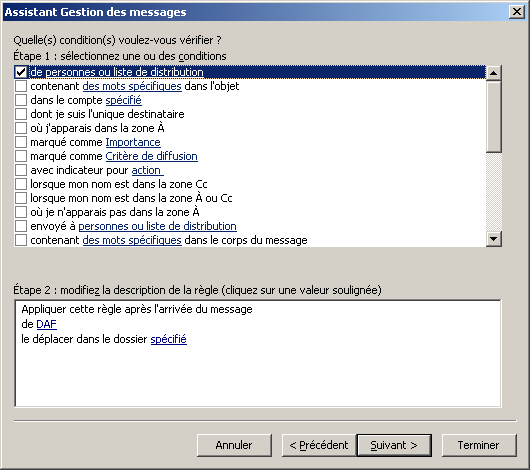Screen dimensions: 530x470
Task: Click the 'Assistant Gestion des messages' title bar text
Action: point(95,12)
